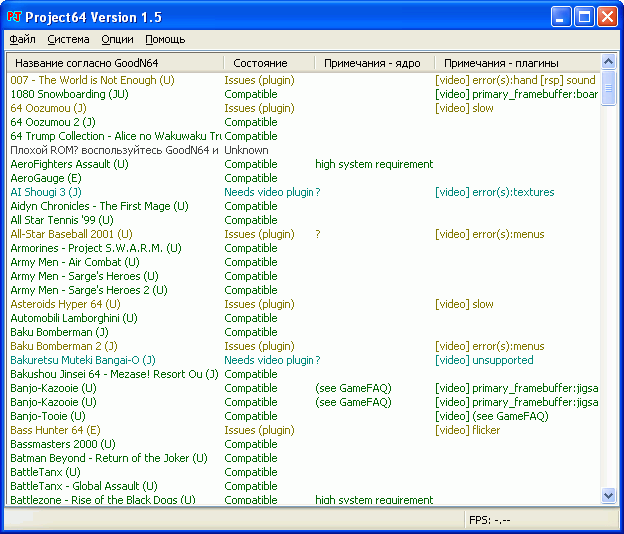Select Bass Hunter 64 (E)
Image resolution: width=624 pixels, height=534 pixels.
tap(55, 430)
